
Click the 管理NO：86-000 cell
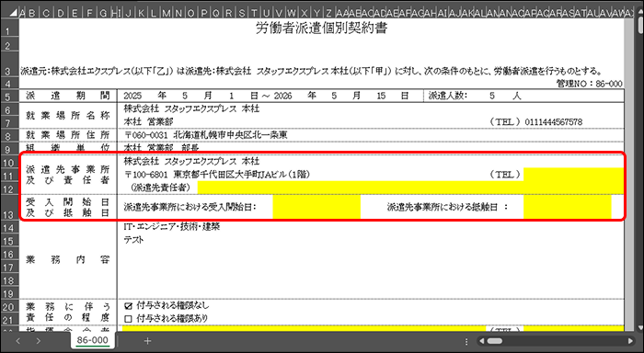point(590,84)
